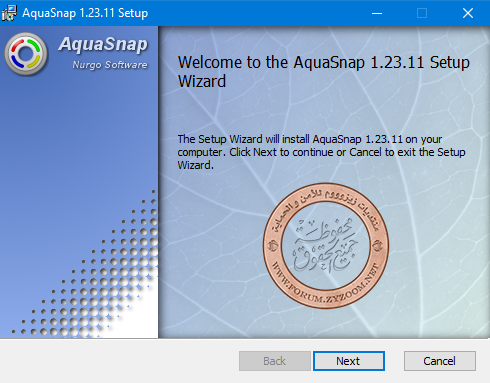490x383 pixels.
Task: Click Next to continue setup
Action: tap(349, 361)
